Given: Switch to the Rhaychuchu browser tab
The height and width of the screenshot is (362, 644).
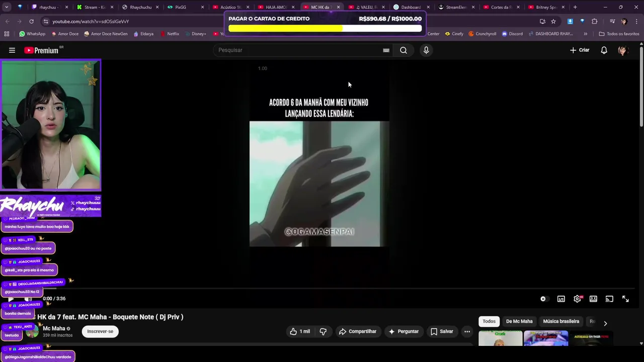Looking at the screenshot, I should 140,7.
